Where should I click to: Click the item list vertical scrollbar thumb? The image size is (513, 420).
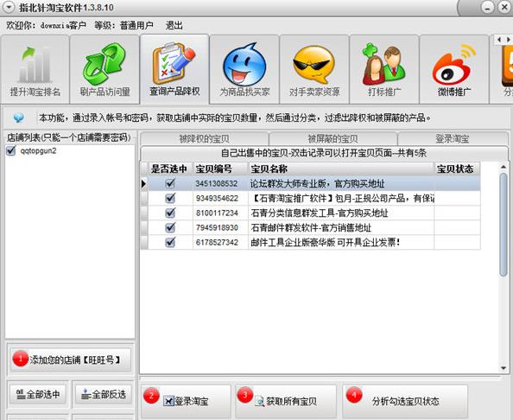coord(503,225)
